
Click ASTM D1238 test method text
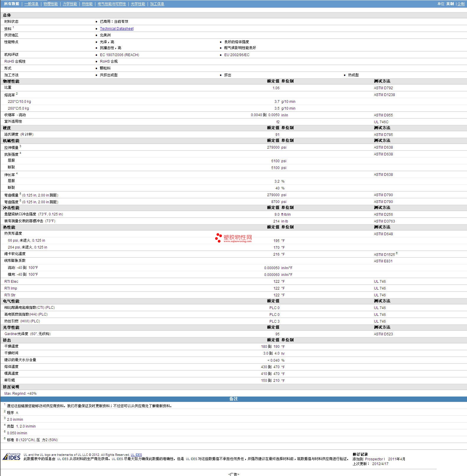[384, 95]
